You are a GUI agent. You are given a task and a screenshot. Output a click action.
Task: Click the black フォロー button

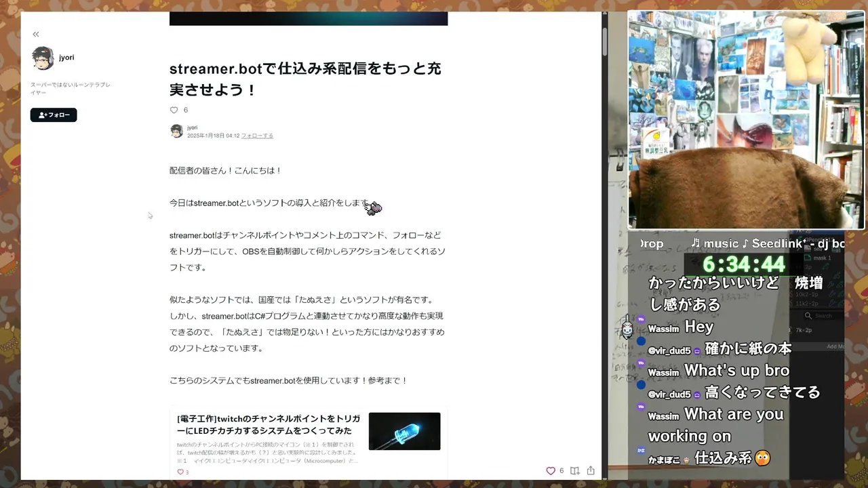click(x=54, y=115)
